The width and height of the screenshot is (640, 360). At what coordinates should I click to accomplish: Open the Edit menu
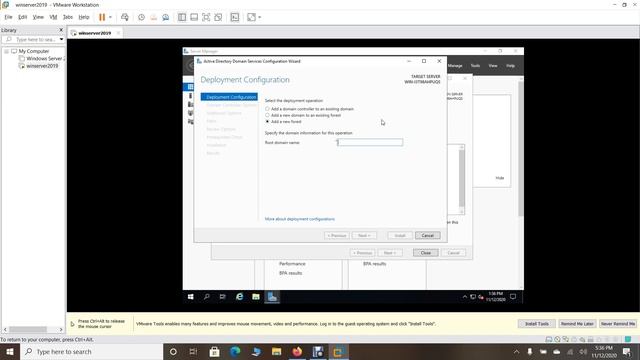tap(22, 17)
